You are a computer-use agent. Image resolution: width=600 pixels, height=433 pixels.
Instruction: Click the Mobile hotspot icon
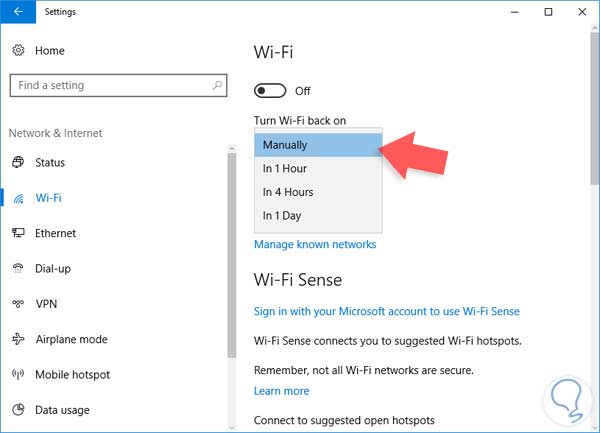click(x=18, y=375)
